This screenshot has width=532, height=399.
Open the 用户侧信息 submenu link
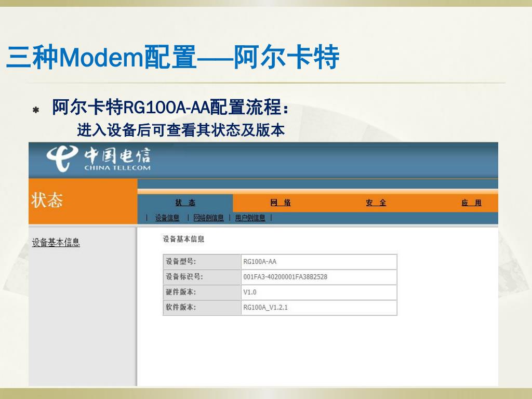click(x=250, y=218)
